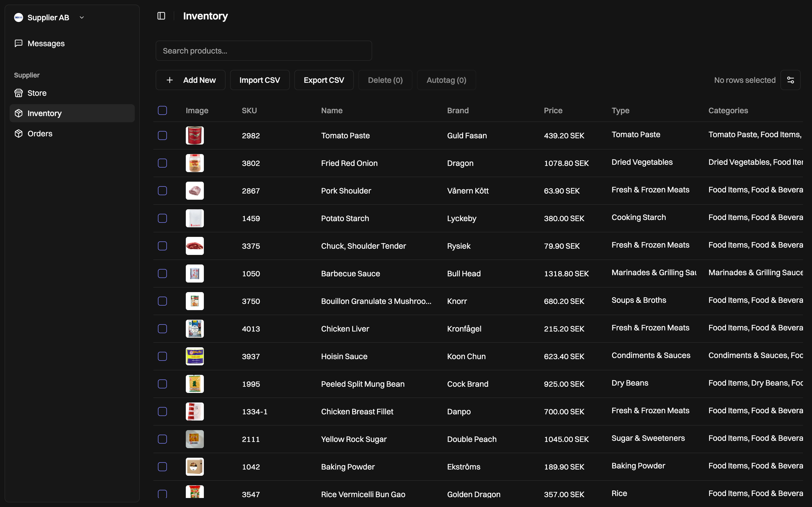The width and height of the screenshot is (812, 507).
Task: Expand the Supplier AB account chevron
Action: click(81, 17)
